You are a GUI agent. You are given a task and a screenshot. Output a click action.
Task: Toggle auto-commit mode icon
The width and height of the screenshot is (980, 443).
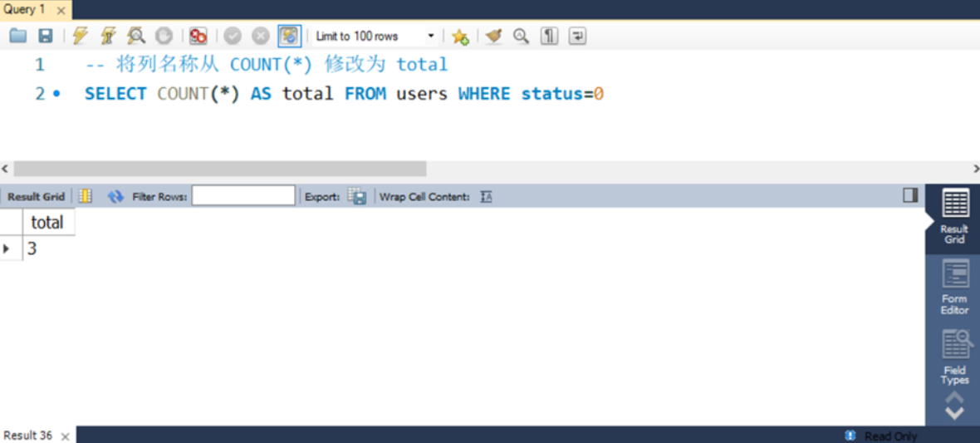[x=289, y=37]
